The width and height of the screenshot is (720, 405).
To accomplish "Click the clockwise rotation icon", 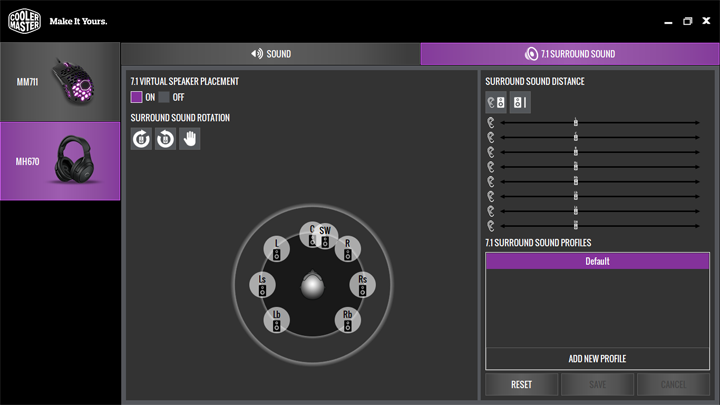I will pos(141,139).
